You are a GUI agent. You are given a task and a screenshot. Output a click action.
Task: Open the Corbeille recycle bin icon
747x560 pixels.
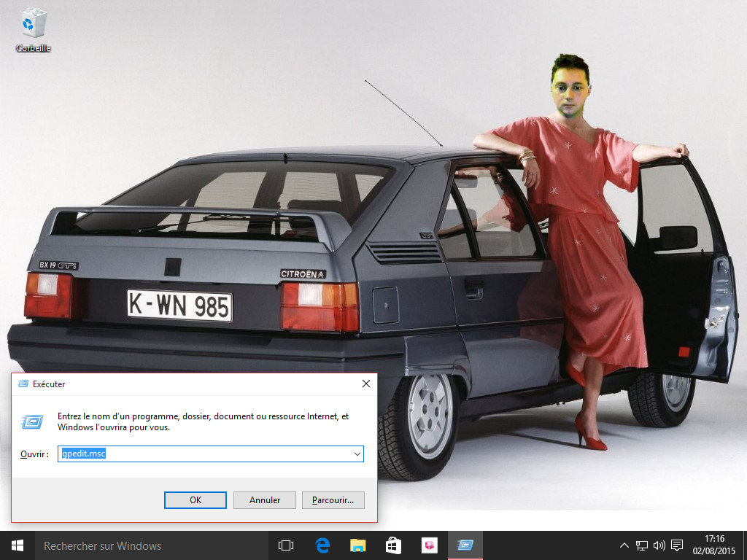33,29
